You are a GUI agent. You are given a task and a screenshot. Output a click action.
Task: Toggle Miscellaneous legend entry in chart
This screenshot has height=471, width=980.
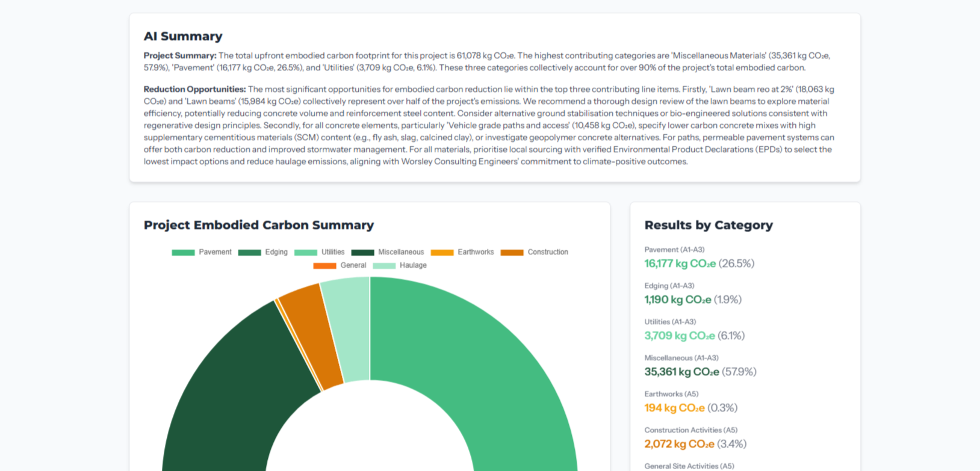[x=388, y=252]
